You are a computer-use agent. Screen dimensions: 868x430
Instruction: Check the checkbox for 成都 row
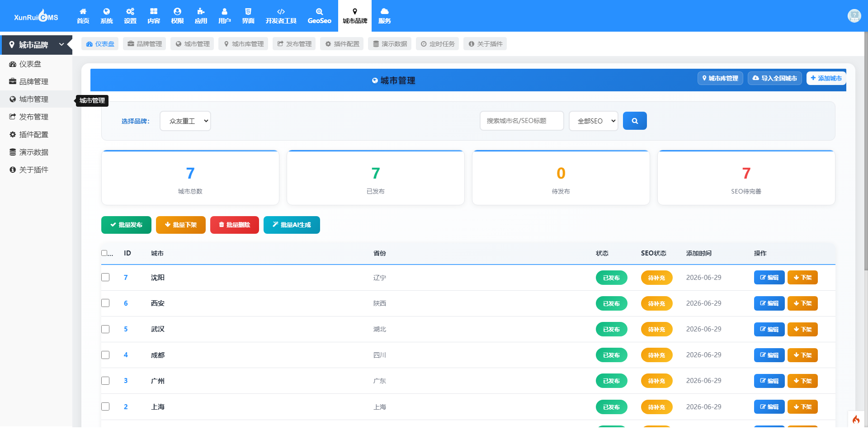[105, 355]
